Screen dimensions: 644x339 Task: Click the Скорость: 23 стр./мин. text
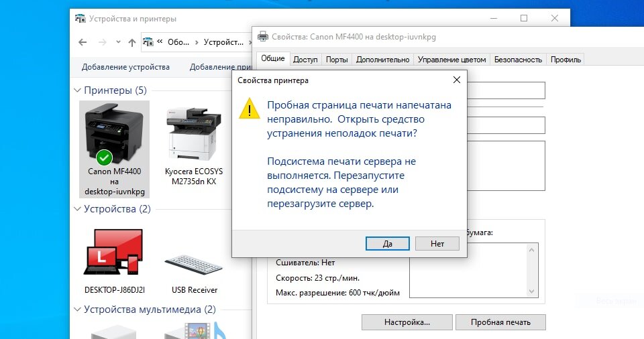pyautogui.click(x=317, y=278)
